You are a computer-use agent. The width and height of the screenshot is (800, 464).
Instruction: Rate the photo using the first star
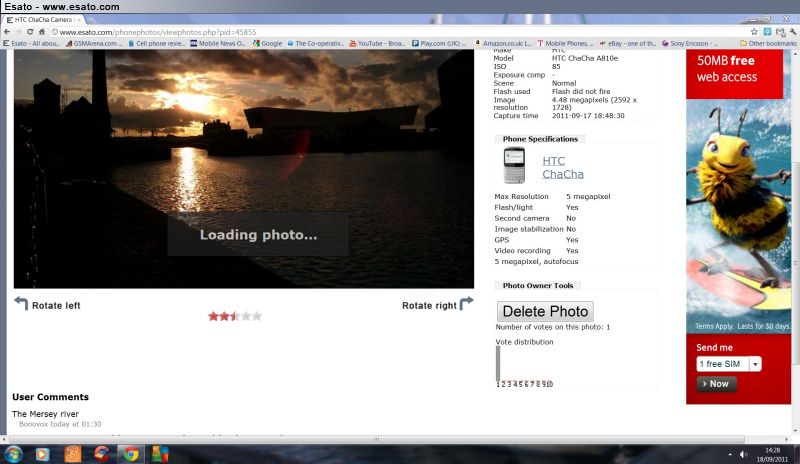[x=213, y=316]
